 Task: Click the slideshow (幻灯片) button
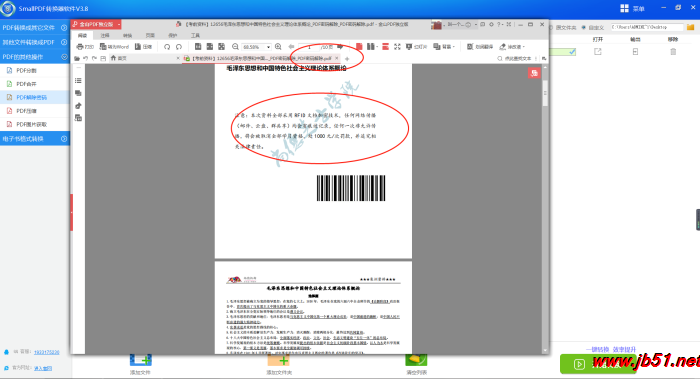(x=417, y=46)
